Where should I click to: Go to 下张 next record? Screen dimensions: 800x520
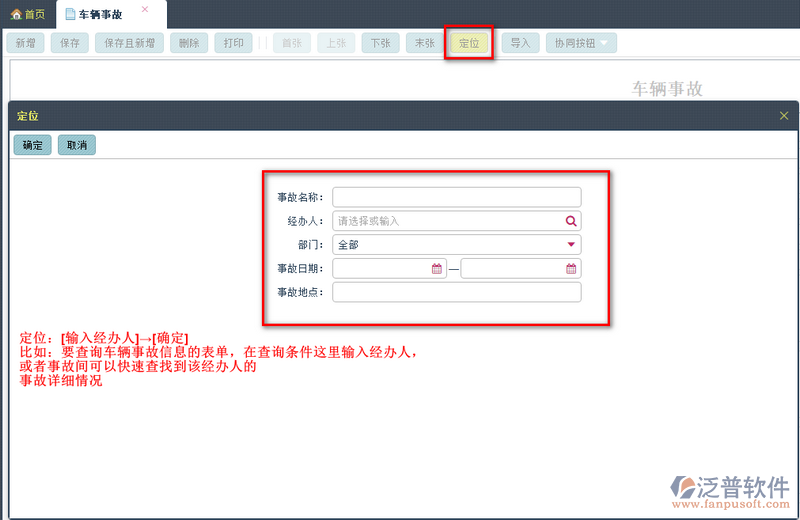(381, 43)
